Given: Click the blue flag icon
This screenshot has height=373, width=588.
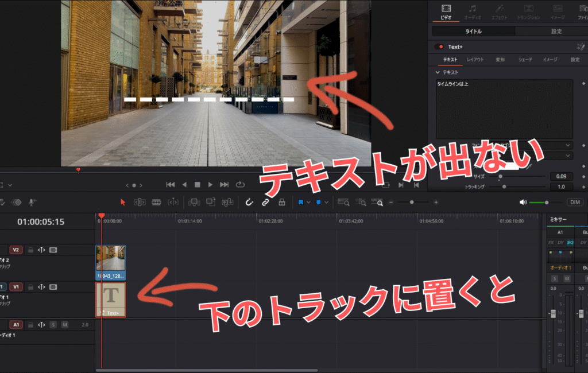Looking at the screenshot, I should point(300,202).
